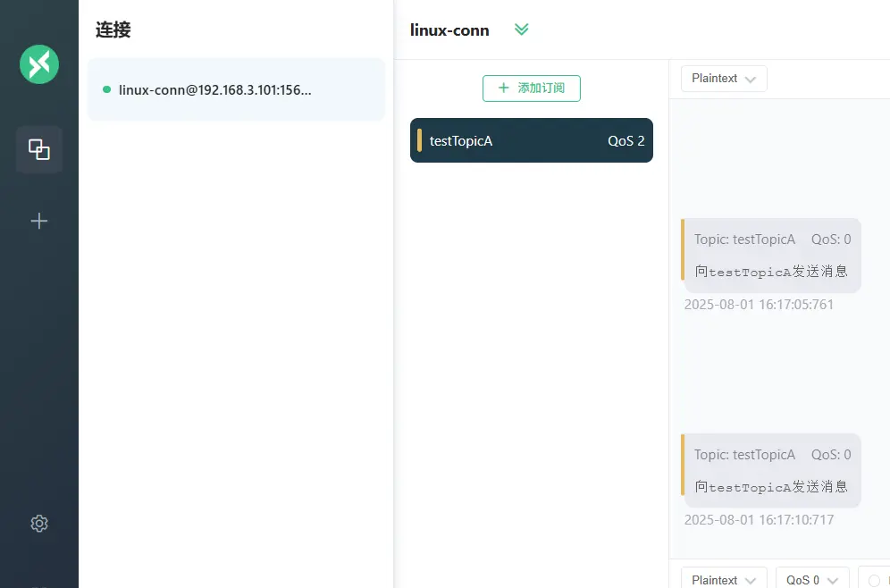The height and width of the screenshot is (588, 890).
Task: Click the plus icon for new connection
Action: coord(39,221)
